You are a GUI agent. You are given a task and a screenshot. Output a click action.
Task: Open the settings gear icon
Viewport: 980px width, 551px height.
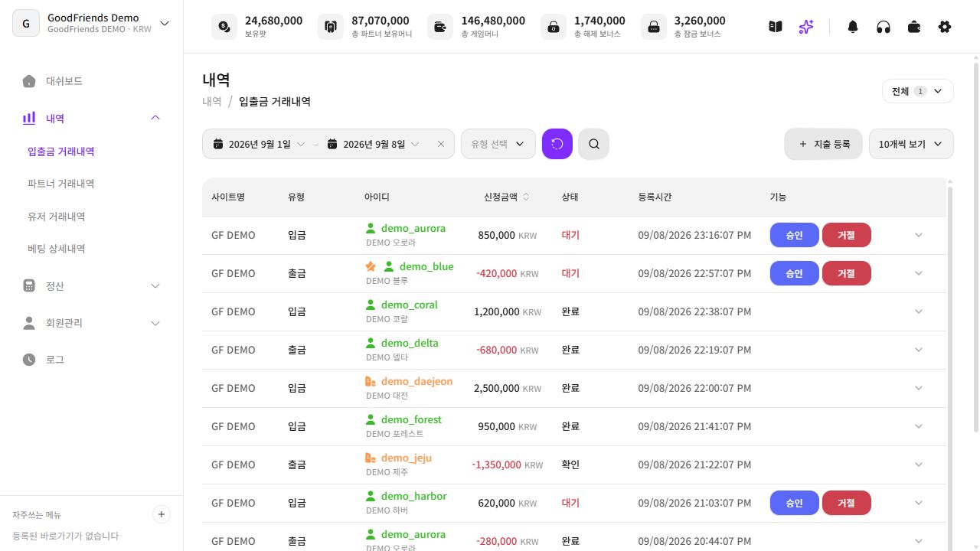point(945,27)
